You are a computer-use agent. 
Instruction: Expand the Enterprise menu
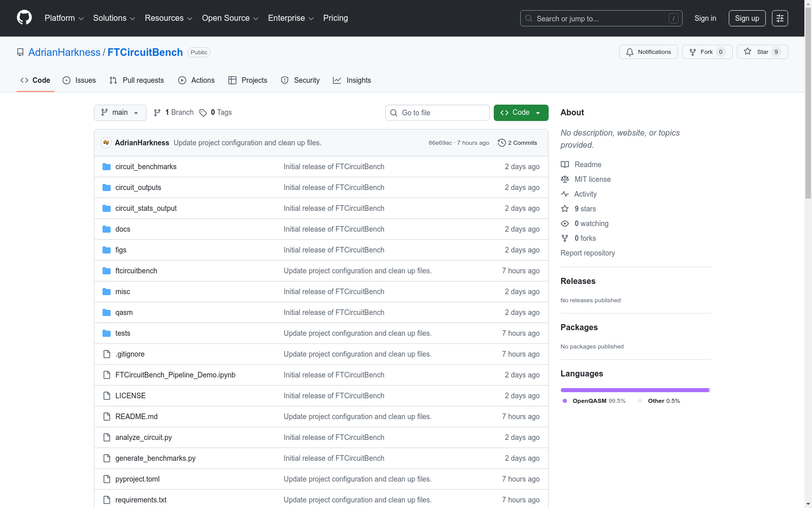tap(291, 18)
